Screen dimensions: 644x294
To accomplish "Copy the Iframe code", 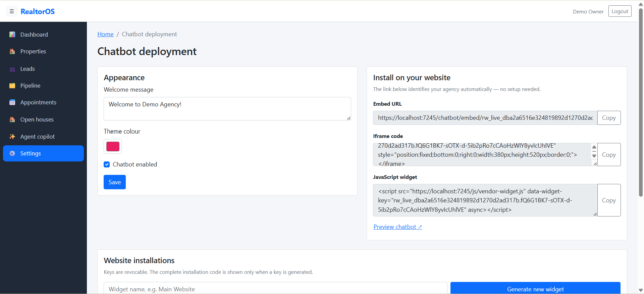I will [x=609, y=155].
